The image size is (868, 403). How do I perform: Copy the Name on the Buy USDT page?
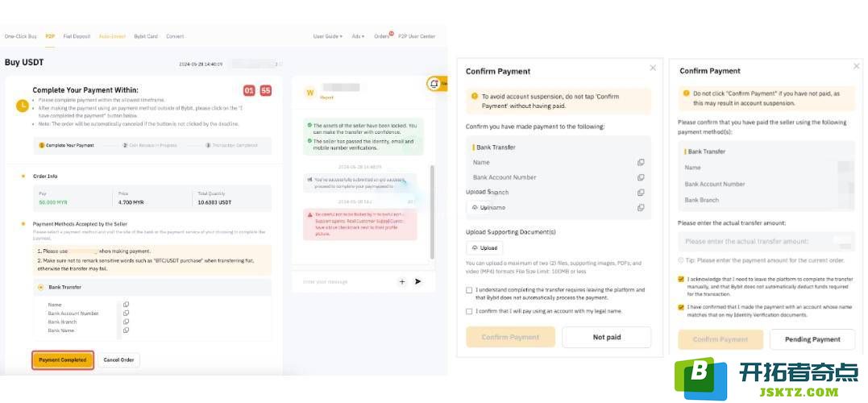(127, 305)
